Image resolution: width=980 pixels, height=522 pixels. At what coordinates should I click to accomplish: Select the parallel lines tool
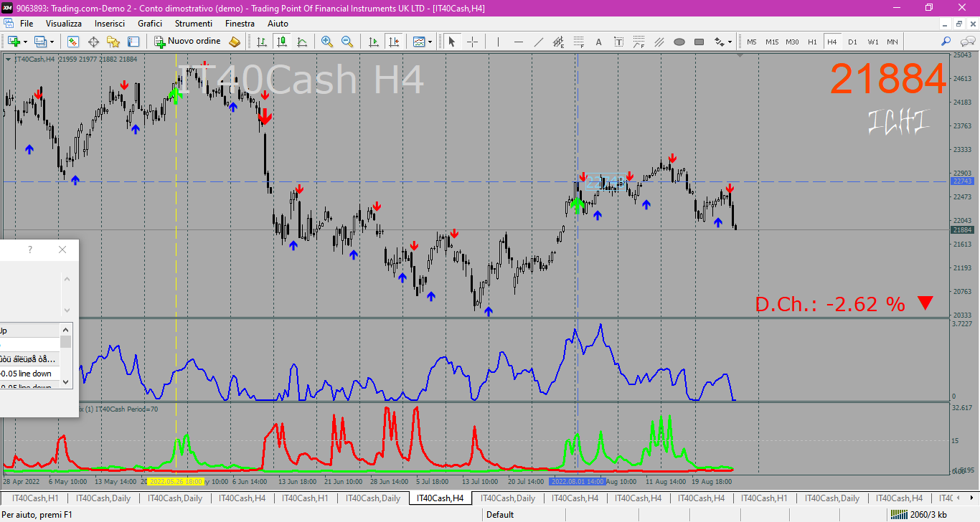pyautogui.click(x=659, y=42)
